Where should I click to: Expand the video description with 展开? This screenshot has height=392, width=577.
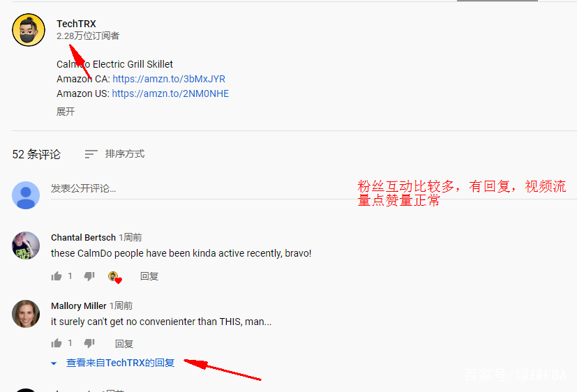pyautogui.click(x=66, y=112)
